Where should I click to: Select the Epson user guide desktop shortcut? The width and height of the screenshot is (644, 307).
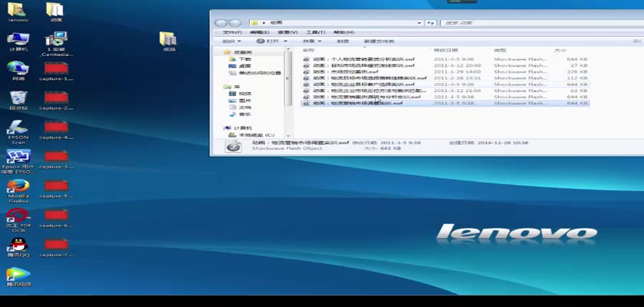click(x=18, y=161)
